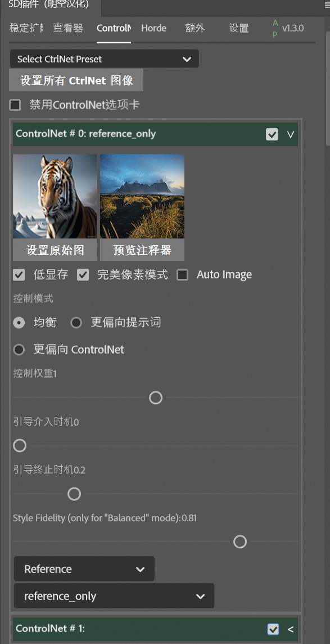This screenshot has width=330, height=644.
Task: Switch to the Horde tab
Action: pyautogui.click(x=153, y=28)
